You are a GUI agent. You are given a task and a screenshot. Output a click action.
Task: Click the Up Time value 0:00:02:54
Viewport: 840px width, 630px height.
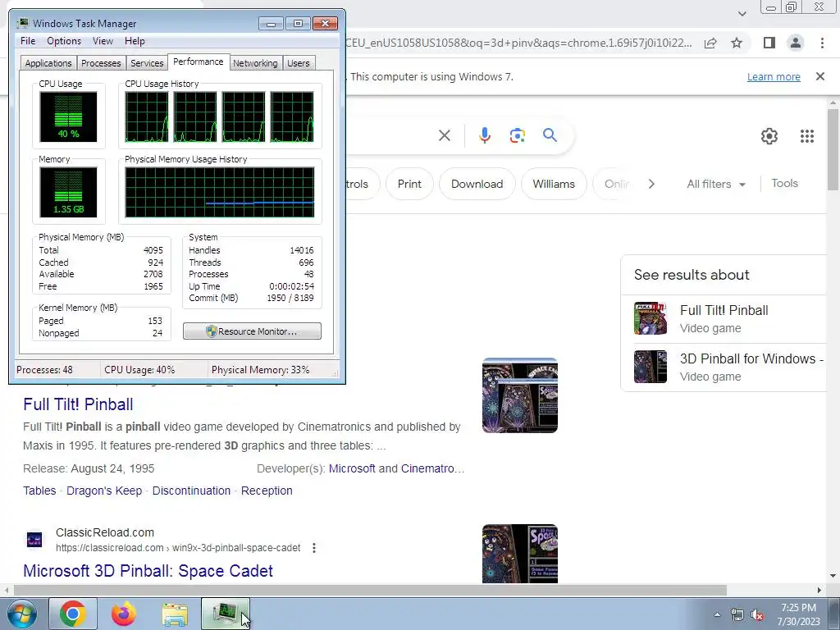pos(291,286)
